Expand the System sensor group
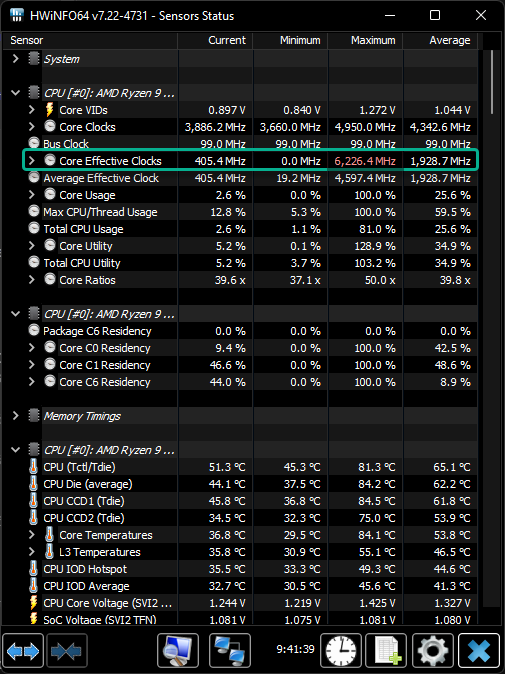This screenshot has height=674, width=505. pyautogui.click(x=15, y=58)
